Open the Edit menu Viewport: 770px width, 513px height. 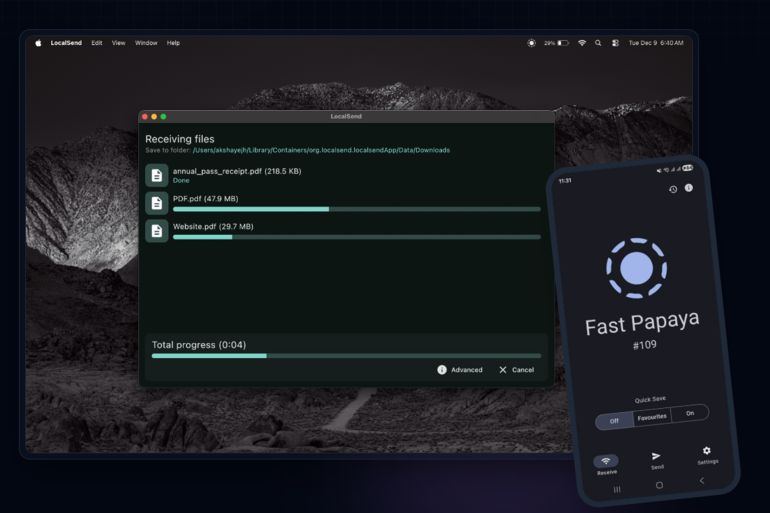(97, 43)
